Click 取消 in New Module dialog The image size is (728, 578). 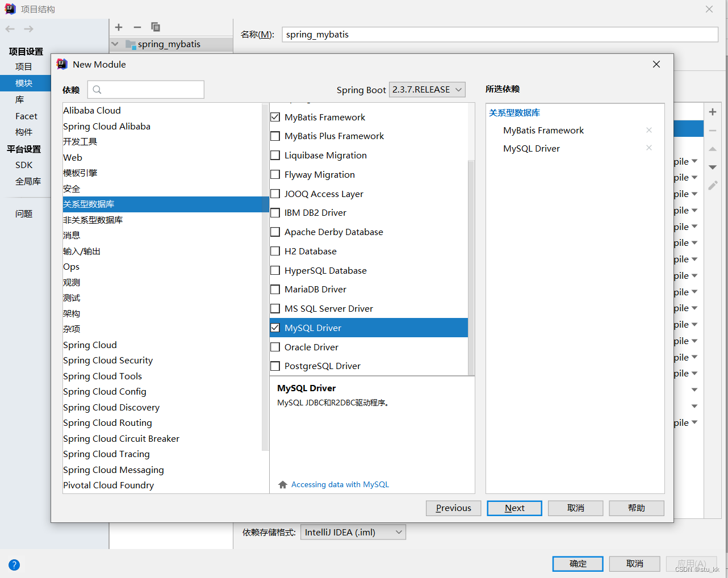click(575, 508)
